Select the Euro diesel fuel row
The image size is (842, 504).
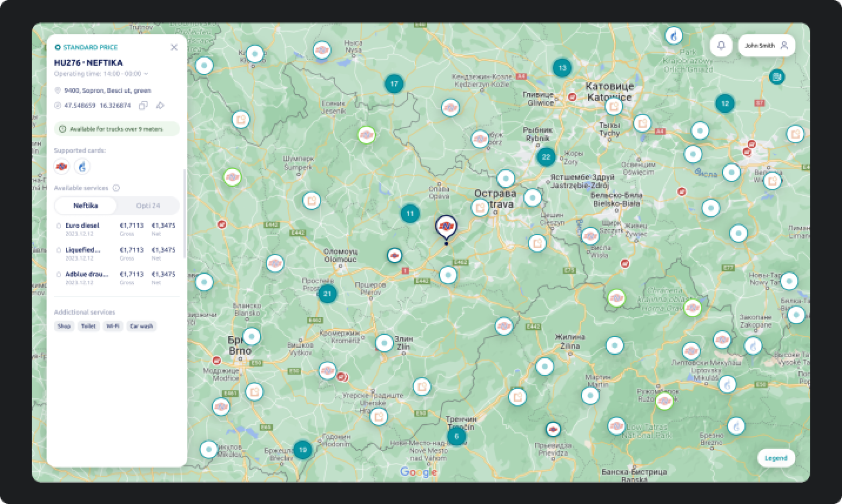[116, 229]
